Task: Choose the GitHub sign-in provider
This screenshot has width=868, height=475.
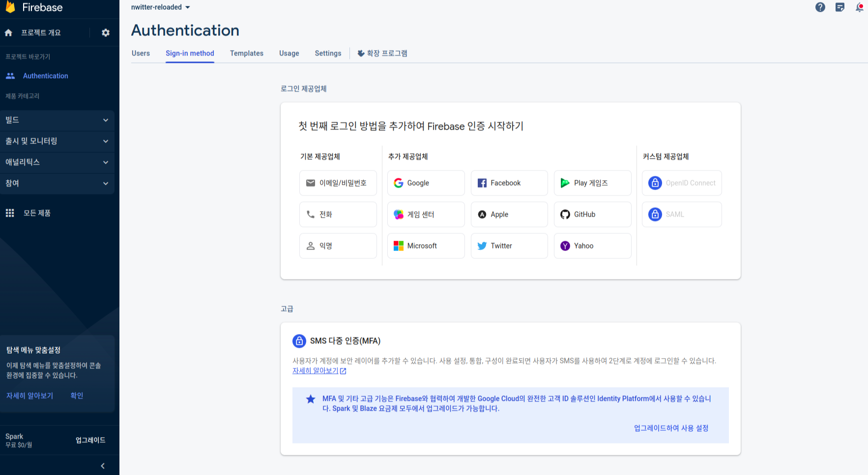Action: [x=593, y=214]
